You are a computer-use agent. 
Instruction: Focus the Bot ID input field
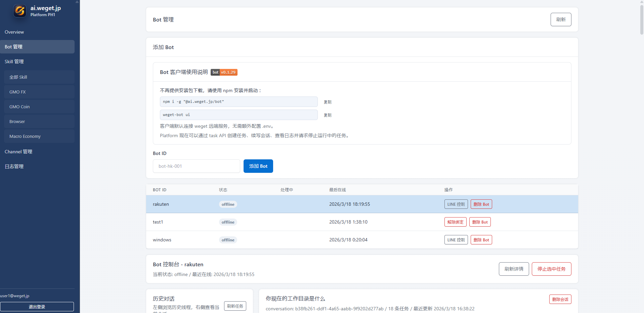197,166
